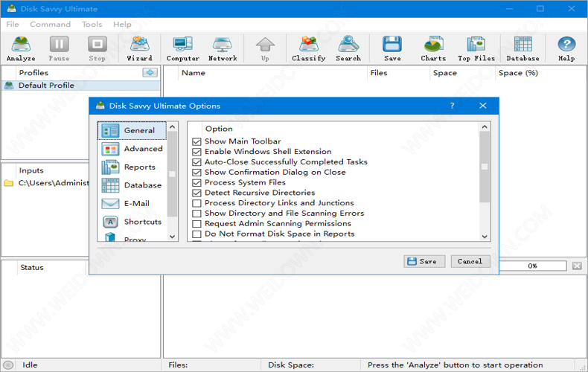Viewport: 588px width, 372px height.
Task: Click category list scroll up arrow
Action: pos(172,126)
